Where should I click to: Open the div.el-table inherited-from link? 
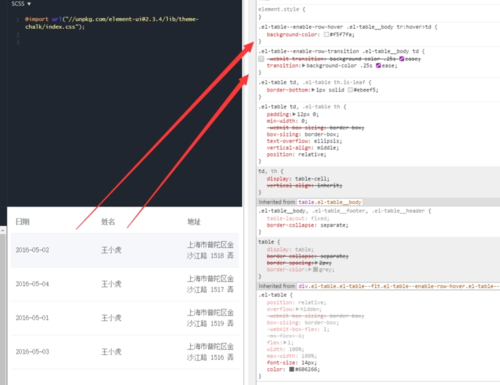tap(398, 286)
